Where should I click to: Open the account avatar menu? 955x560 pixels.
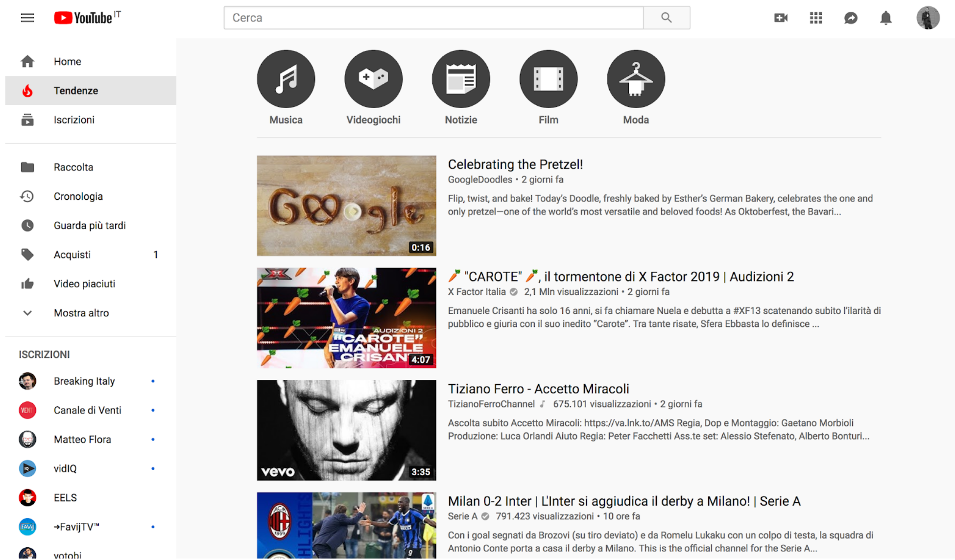(x=928, y=18)
